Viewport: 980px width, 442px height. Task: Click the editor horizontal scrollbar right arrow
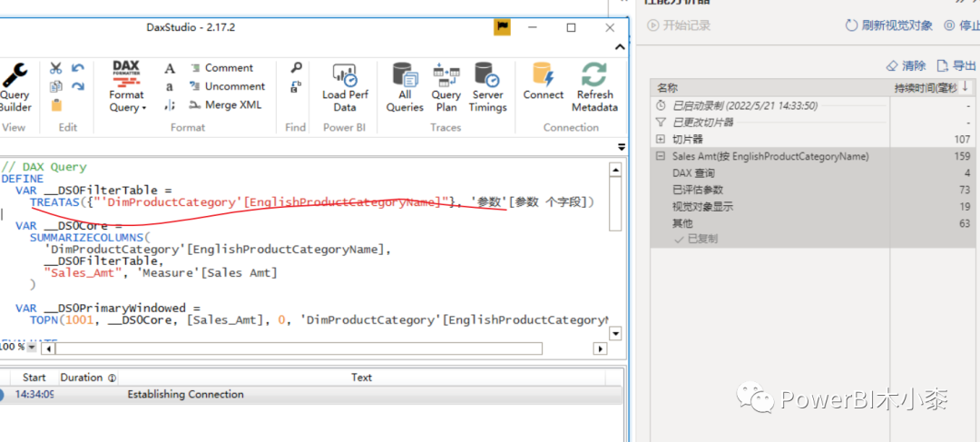(x=602, y=349)
